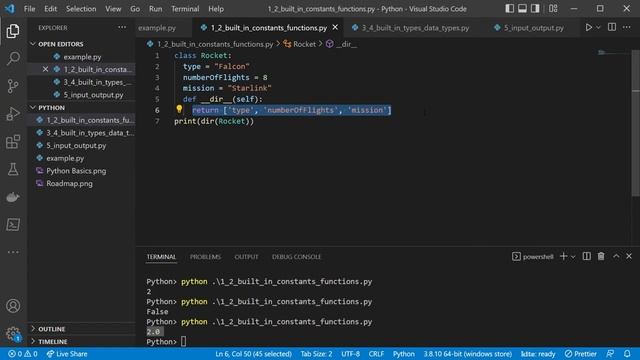Click __dir__ in the breadcrumb
The height and width of the screenshot is (360, 640).
click(346, 44)
